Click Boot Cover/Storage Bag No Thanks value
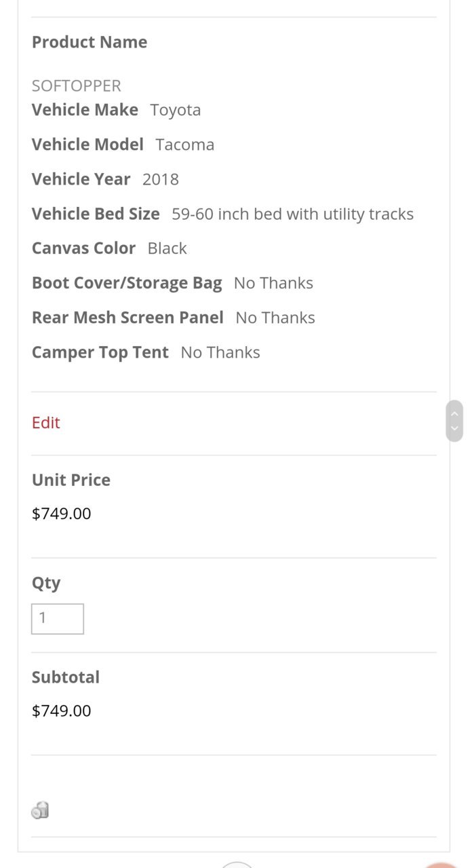 273,283
